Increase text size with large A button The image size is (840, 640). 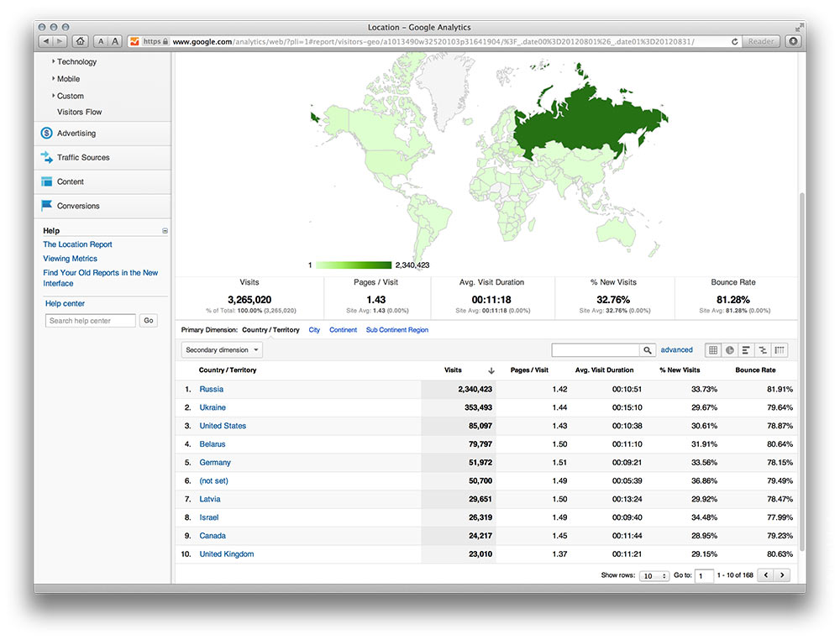114,41
